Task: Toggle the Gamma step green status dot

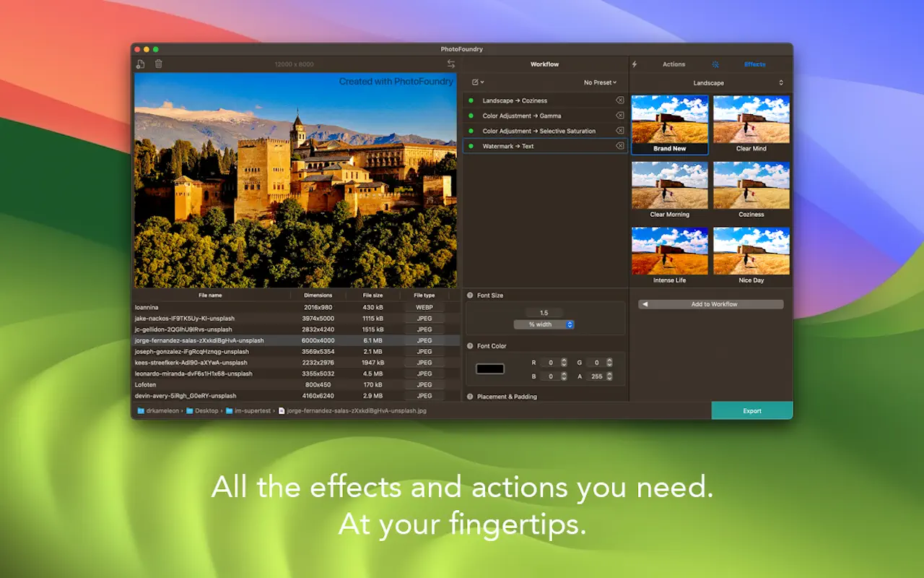Action: 471,116
